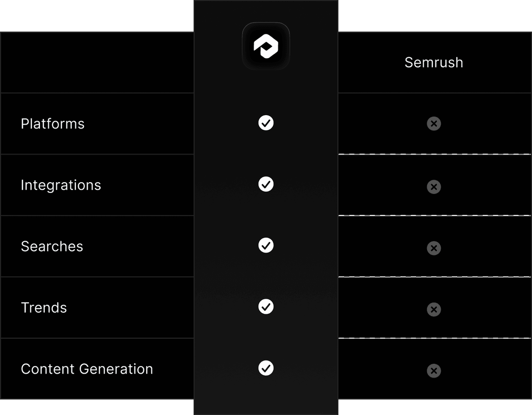The image size is (532, 415).
Task: Click the Integrations row white checkmark
Action: [x=266, y=184]
